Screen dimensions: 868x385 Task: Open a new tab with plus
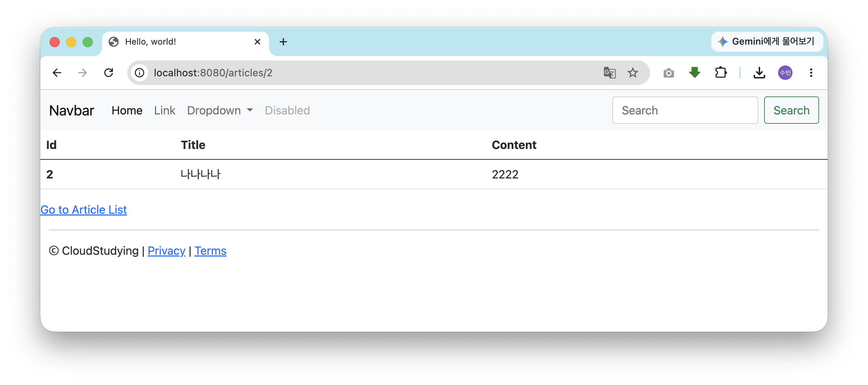(283, 42)
